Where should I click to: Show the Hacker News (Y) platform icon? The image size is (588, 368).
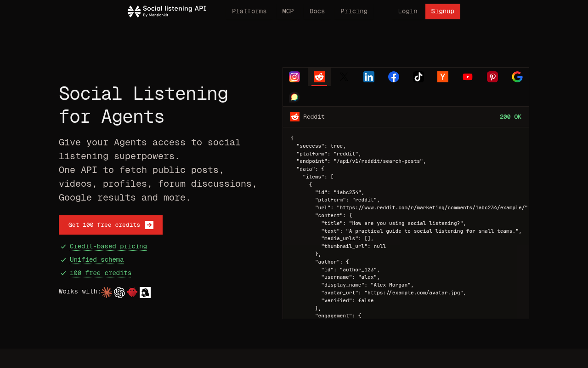443,77
